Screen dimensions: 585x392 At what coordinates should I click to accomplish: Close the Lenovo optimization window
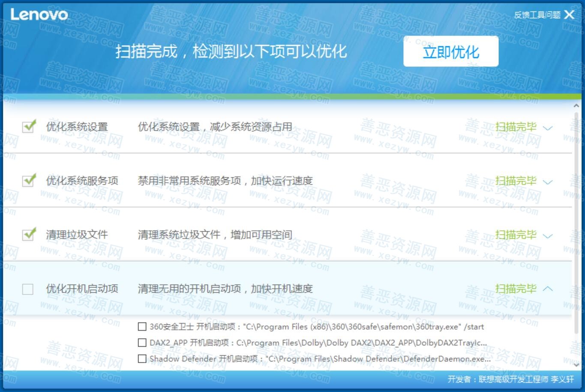tap(570, 15)
